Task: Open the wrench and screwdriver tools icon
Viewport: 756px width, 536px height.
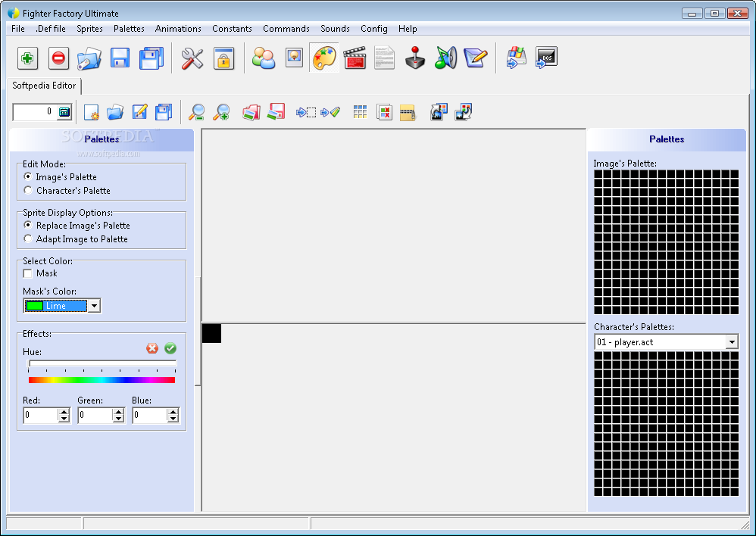Action: pos(192,58)
